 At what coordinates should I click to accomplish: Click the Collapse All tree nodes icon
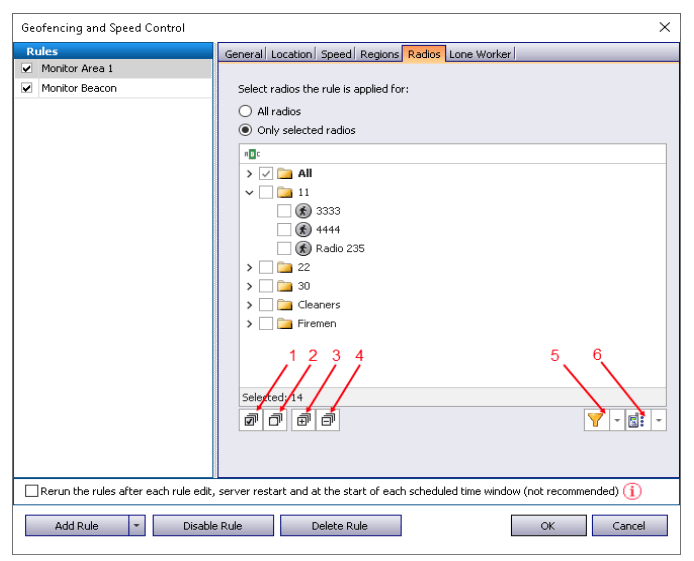point(328,419)
